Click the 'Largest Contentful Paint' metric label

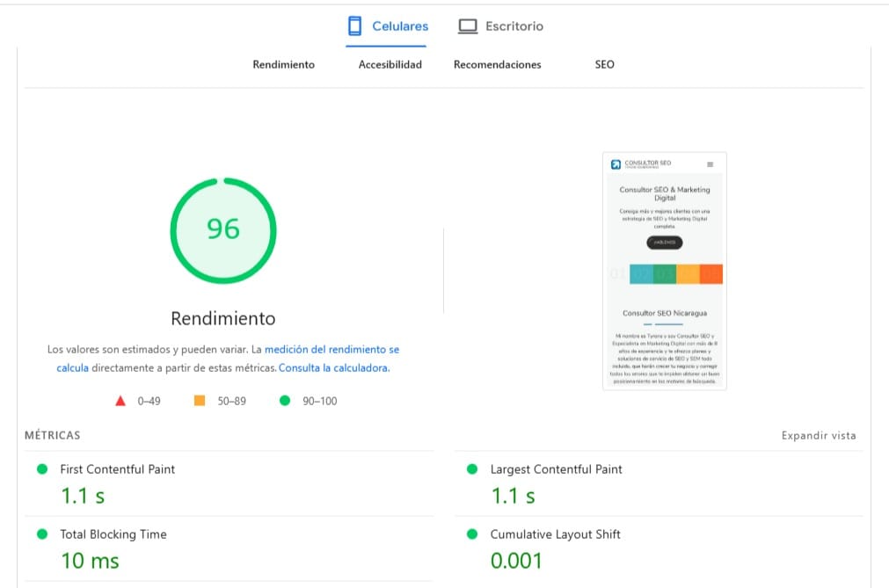(x=557, y=469)
